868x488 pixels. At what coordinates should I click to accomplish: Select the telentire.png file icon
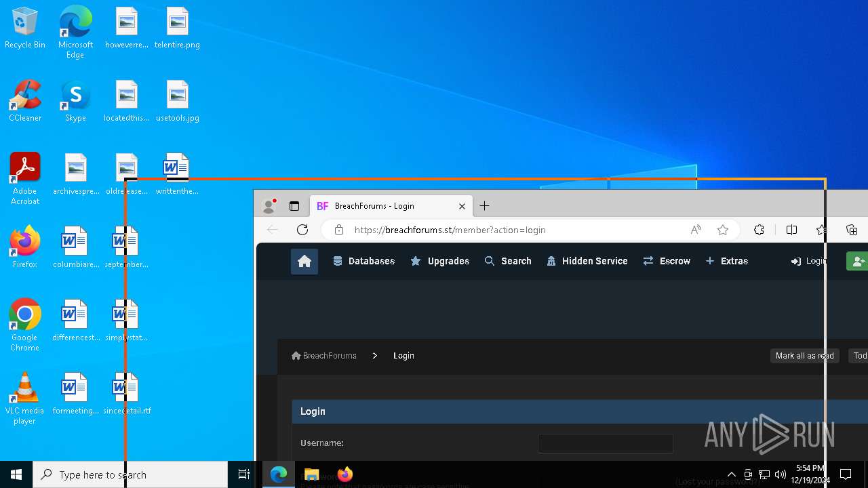click(x=177, y=28)
